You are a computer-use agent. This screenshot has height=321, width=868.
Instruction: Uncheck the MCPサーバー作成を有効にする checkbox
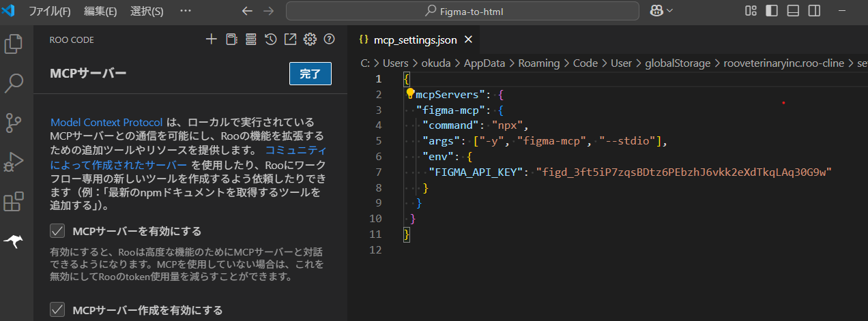57,310
